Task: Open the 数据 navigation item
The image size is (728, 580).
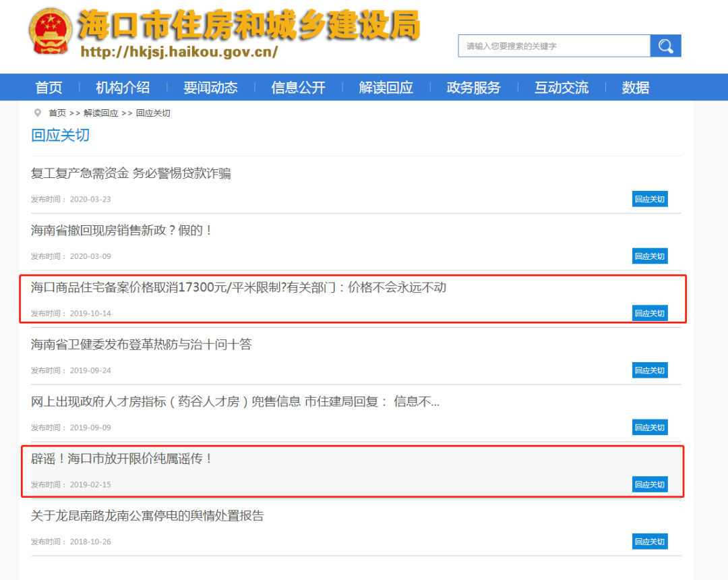Action: [636, 87]
